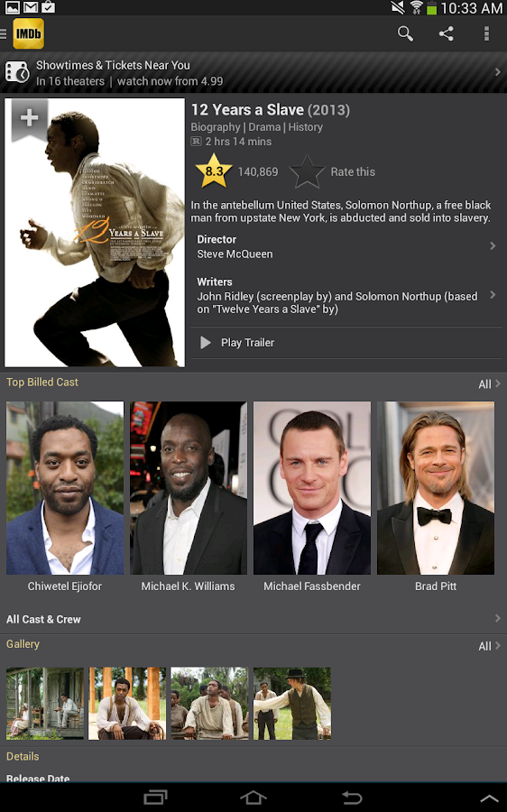
Task: Open the overflow menu with three dots
Action: coord(486,33)
